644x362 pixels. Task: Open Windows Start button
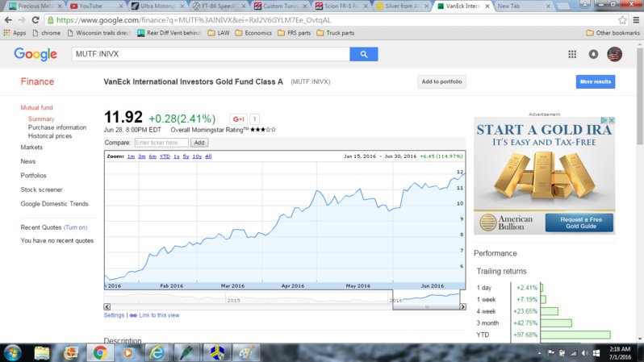coord(12,353)
